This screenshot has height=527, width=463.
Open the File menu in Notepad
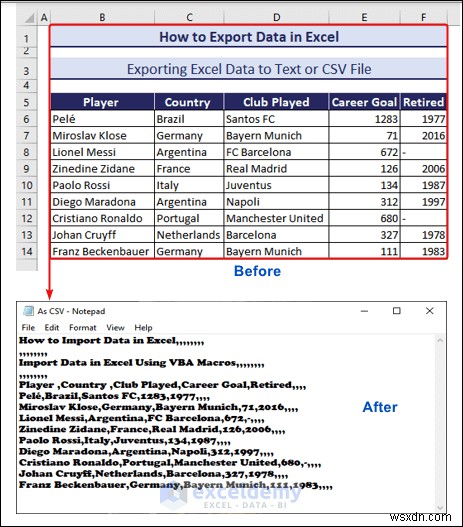[28, 327]
